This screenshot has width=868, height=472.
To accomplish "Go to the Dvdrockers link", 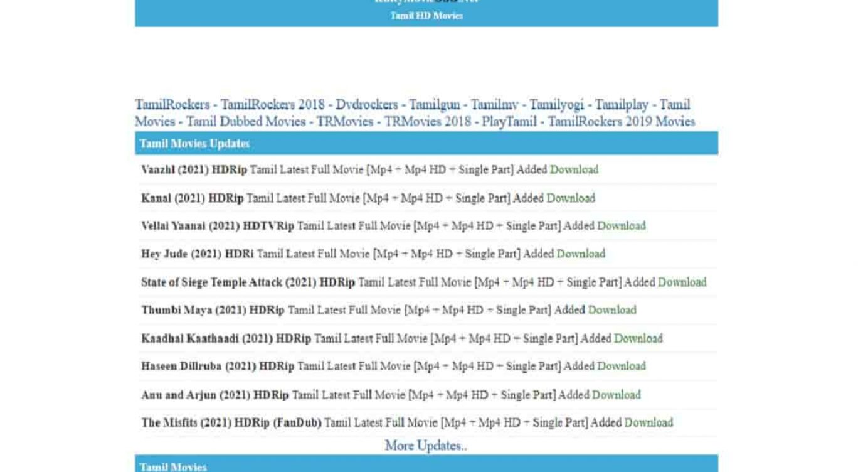I will (x=366, y=105).
